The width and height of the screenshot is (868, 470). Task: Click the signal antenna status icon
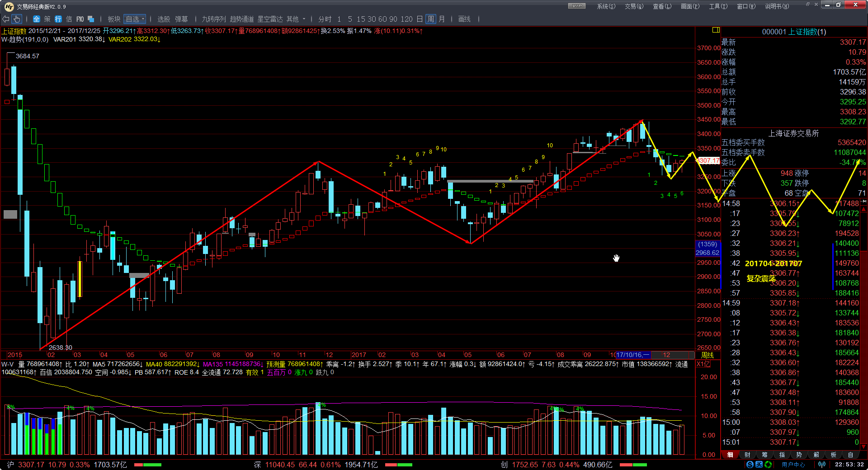pyautogui.click(x=821, y=465)
